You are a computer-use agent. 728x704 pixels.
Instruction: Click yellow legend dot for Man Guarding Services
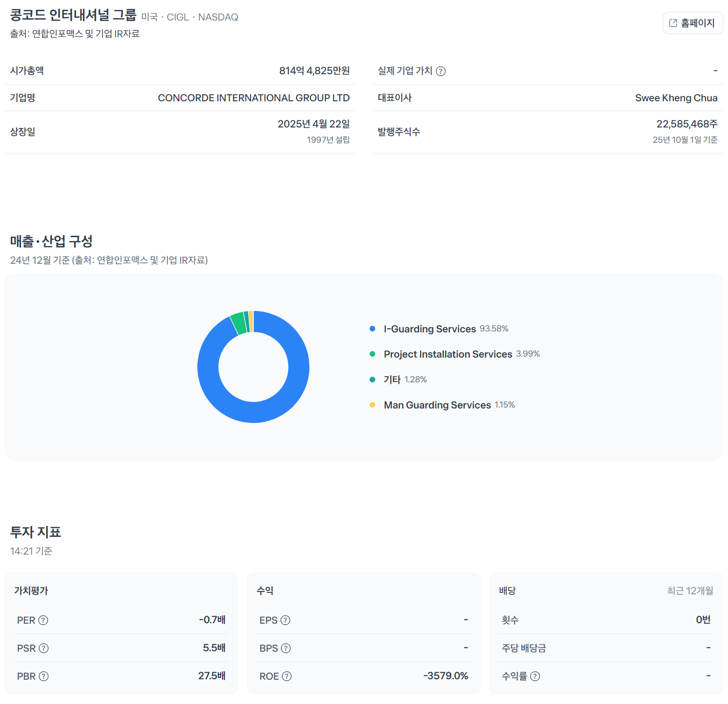(372, 405)
